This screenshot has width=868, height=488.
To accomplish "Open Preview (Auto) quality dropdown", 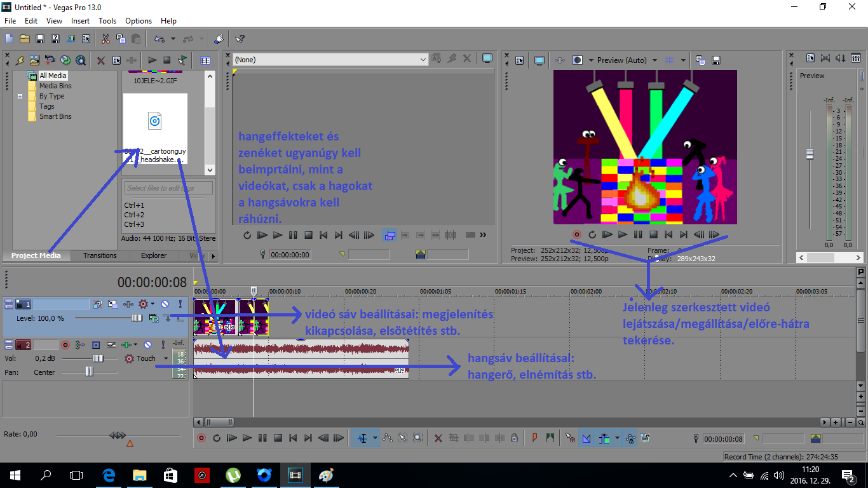I will tap(654, 60).
